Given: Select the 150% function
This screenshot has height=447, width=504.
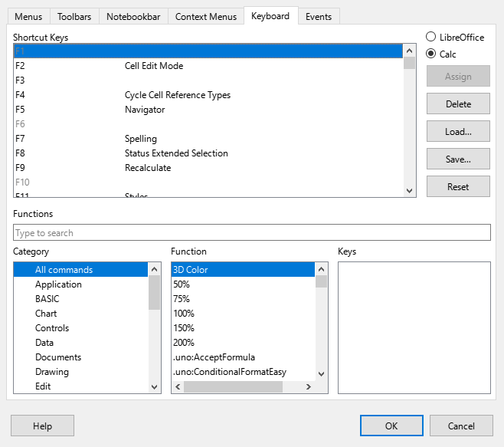Looking at the screenshot, I should pos(243,328).
